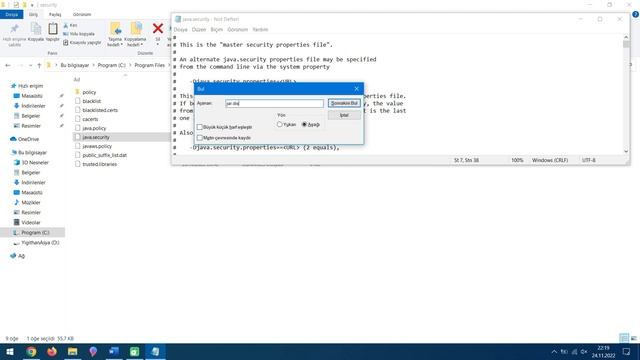Select OneDrive in navigation pane
This screenshot has width=640, height=360.
tap(28, 139)
